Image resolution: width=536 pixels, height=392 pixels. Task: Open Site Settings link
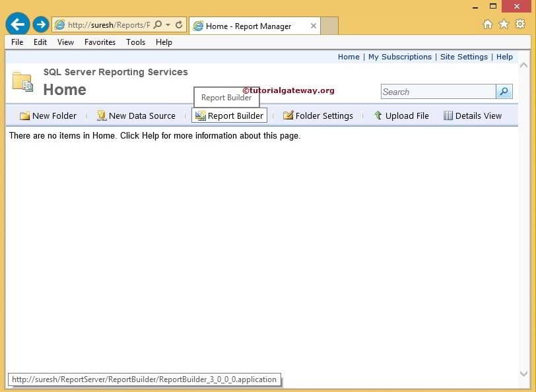tap(464, 57)
